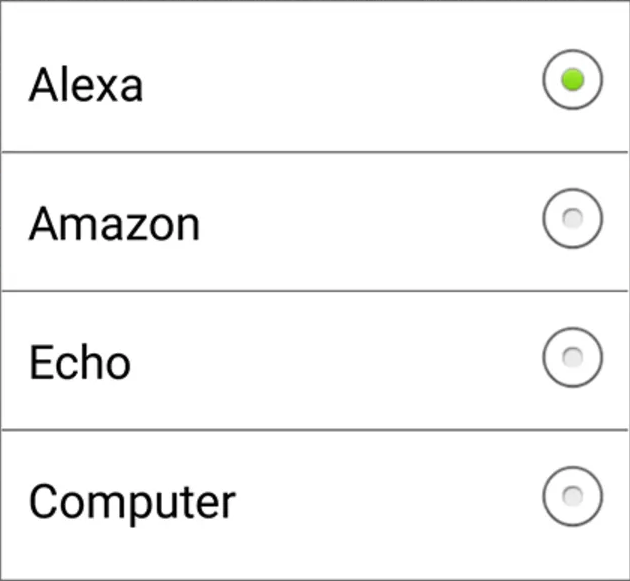Click the Computer text label
Viewport: 630px width, 581px height.
tap(132, 504)
